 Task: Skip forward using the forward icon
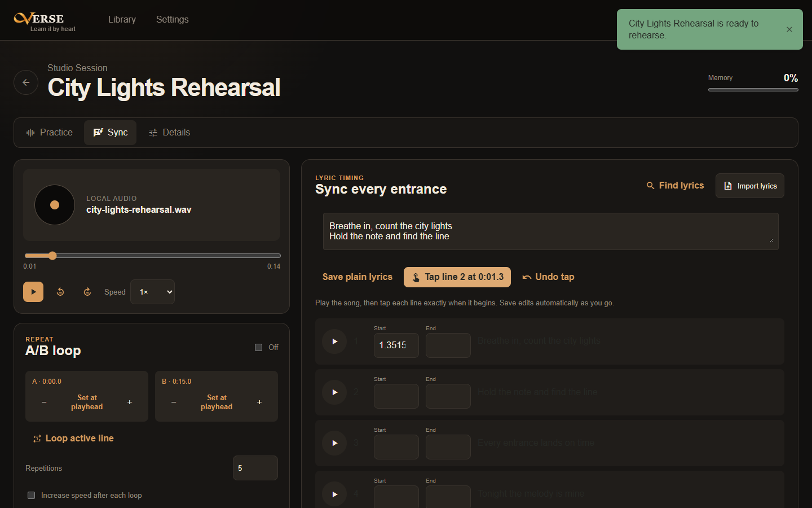click(x=87, y=292)
